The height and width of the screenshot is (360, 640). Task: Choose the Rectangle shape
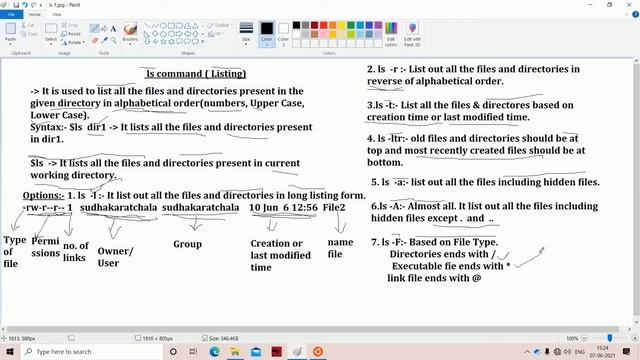171,26
